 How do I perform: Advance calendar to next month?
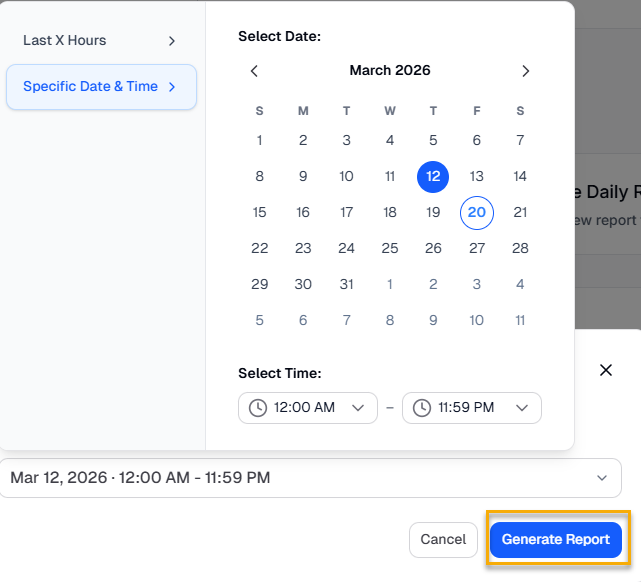pos(525,71)
